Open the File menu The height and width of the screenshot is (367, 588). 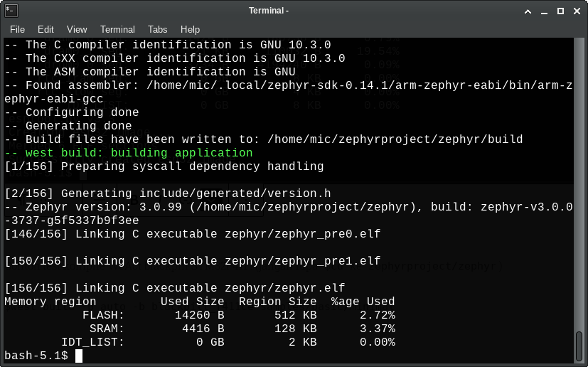(x=17, y=29)
